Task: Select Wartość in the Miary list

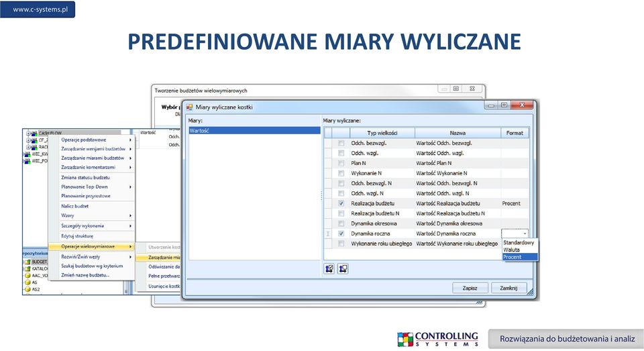Action: 254,131
